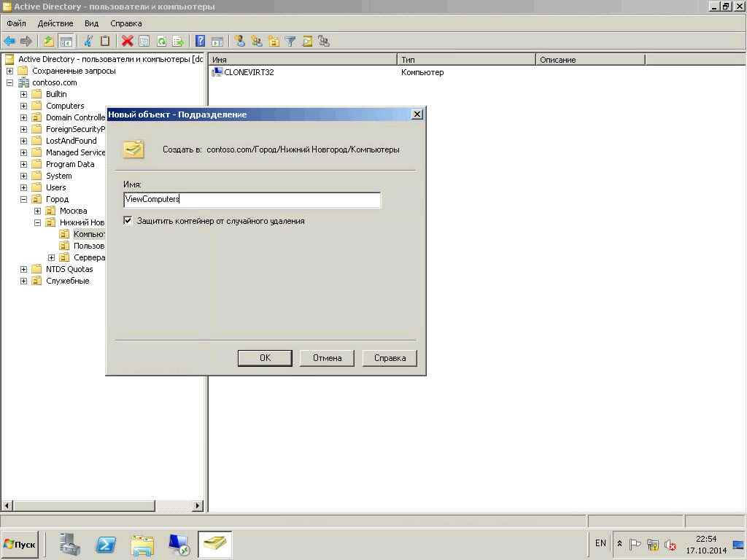Click the add to group toolbar icon
The height and width of the screenshot is (560, 747).
(324, 42)
